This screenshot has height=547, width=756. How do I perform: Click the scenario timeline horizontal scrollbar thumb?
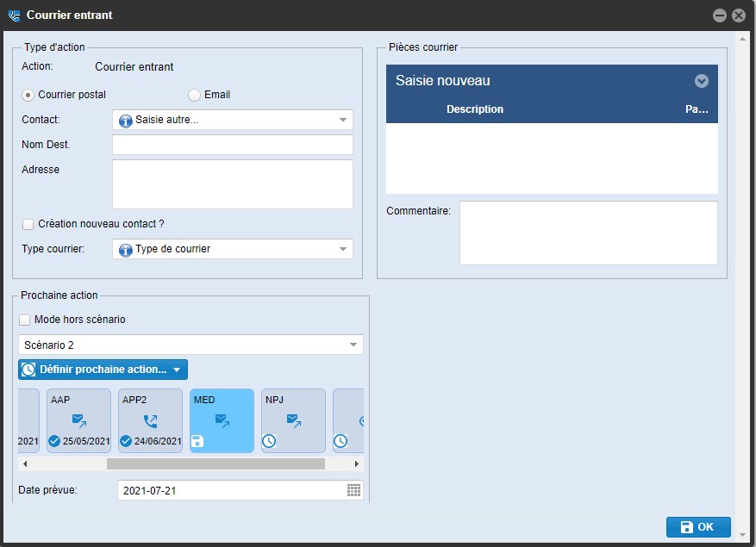click(x=216, y=463)
